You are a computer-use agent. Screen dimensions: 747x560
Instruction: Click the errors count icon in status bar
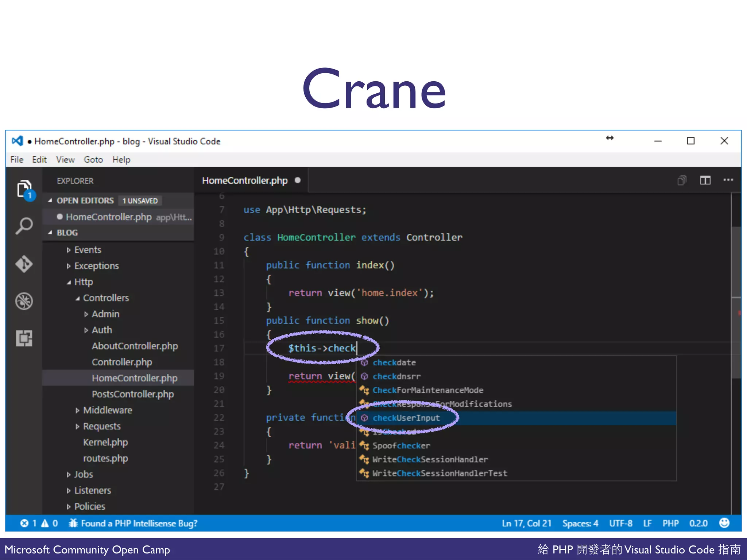[x=24, y=523]
